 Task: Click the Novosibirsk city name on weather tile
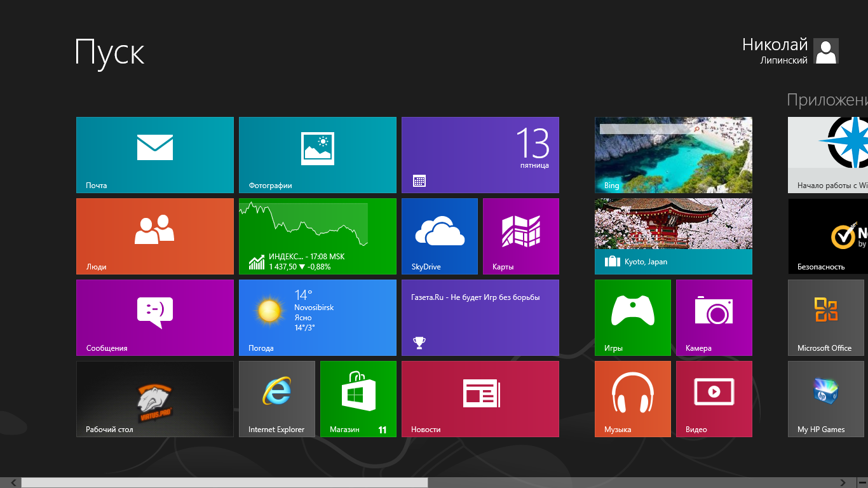point(314,308)
